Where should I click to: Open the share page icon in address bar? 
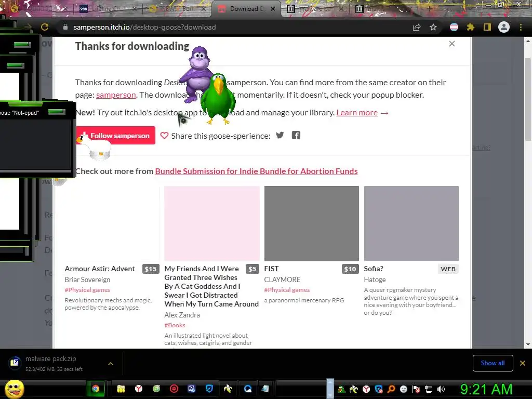click(417, 27)
